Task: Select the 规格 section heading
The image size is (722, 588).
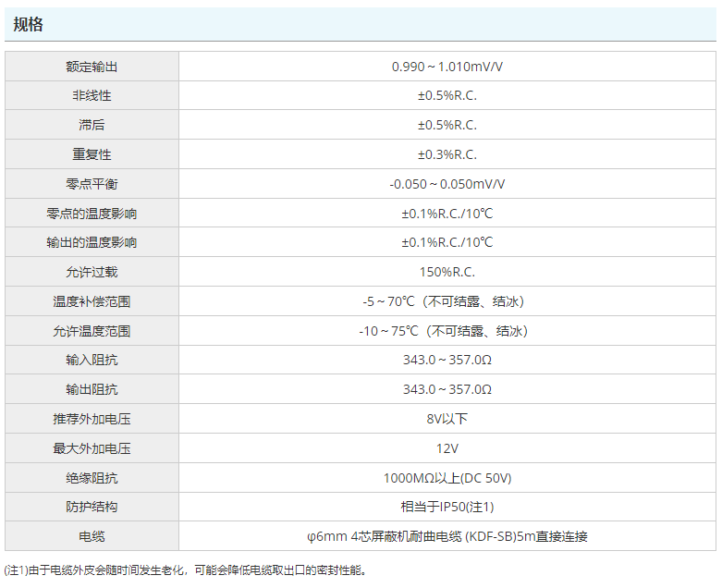Action: (28, 24)
